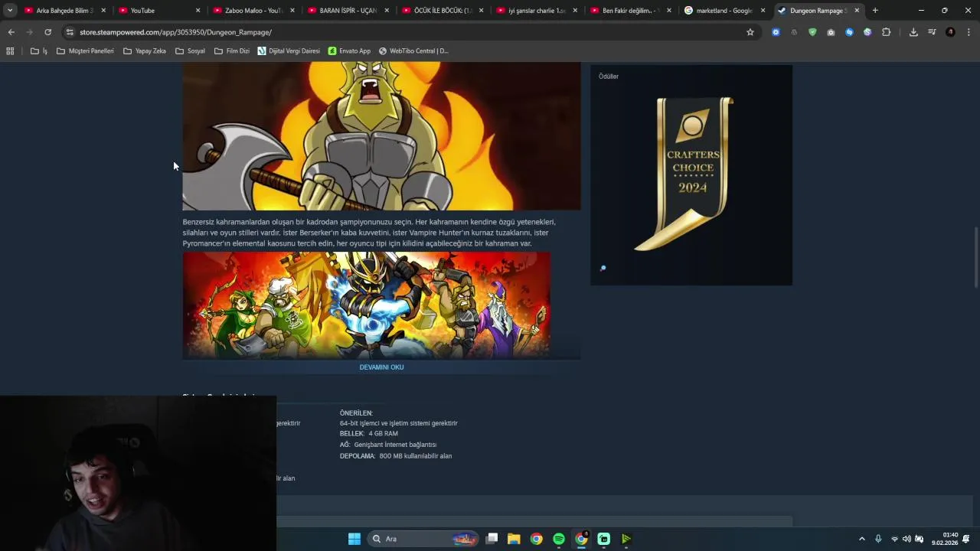Reload the Steam store page
980x551 pixels.
[x=47, y=32]
